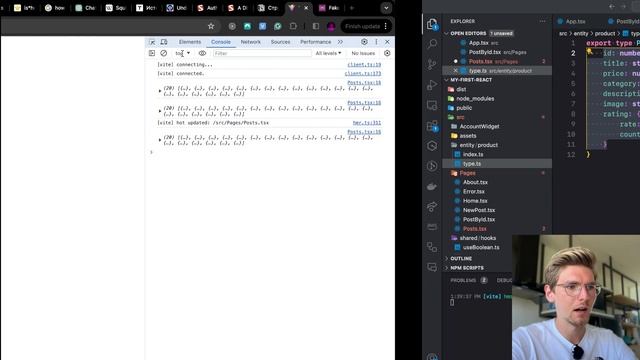The image size is (640, 360).
Task: Close the active browser tab
Action: 306,8
